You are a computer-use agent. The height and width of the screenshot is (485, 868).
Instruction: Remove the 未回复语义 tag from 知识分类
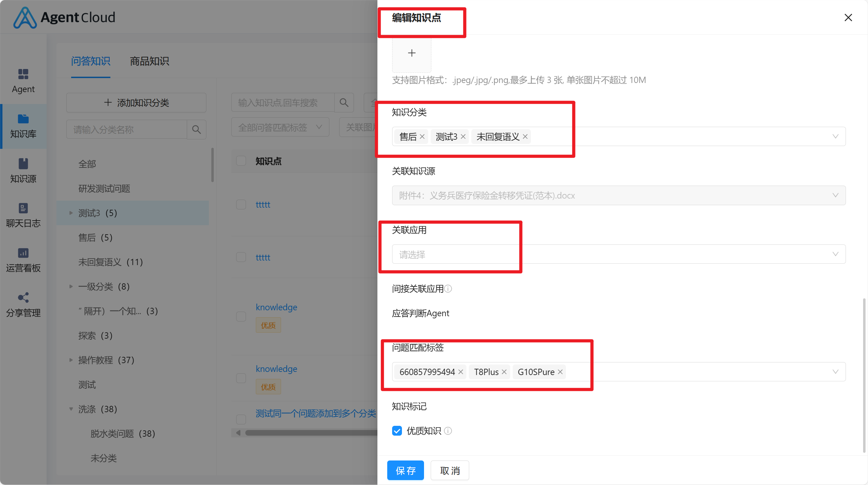tap(525, 137)
